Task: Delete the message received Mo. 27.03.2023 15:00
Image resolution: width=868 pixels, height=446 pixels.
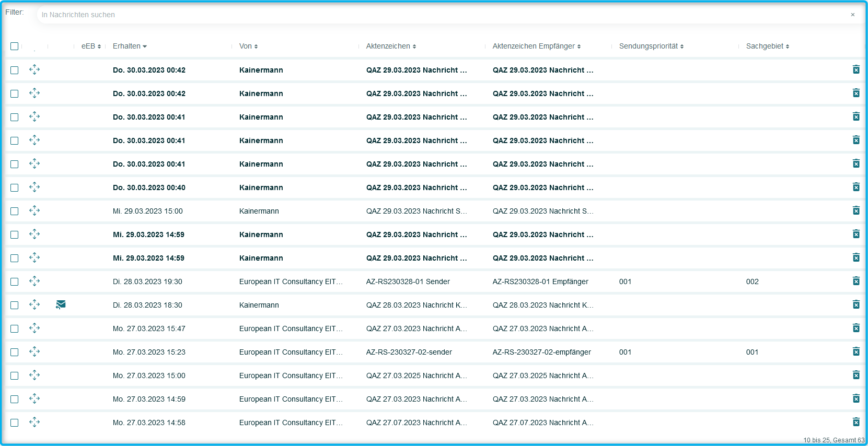Action: (x=856, y=375)
